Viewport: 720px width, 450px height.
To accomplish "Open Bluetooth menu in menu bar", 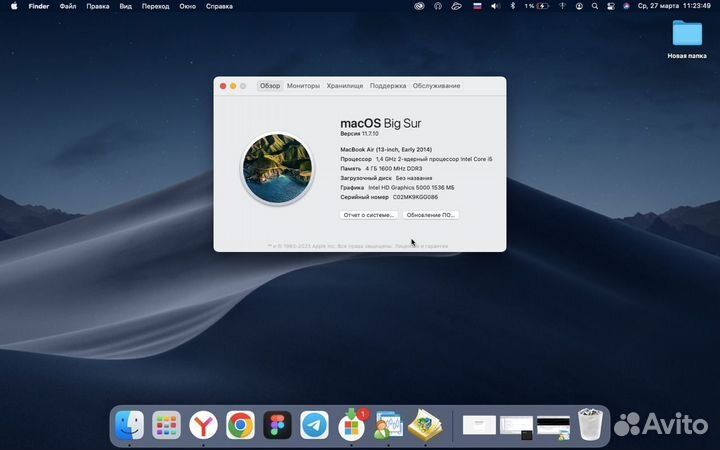I will click(x=513, y=6).
